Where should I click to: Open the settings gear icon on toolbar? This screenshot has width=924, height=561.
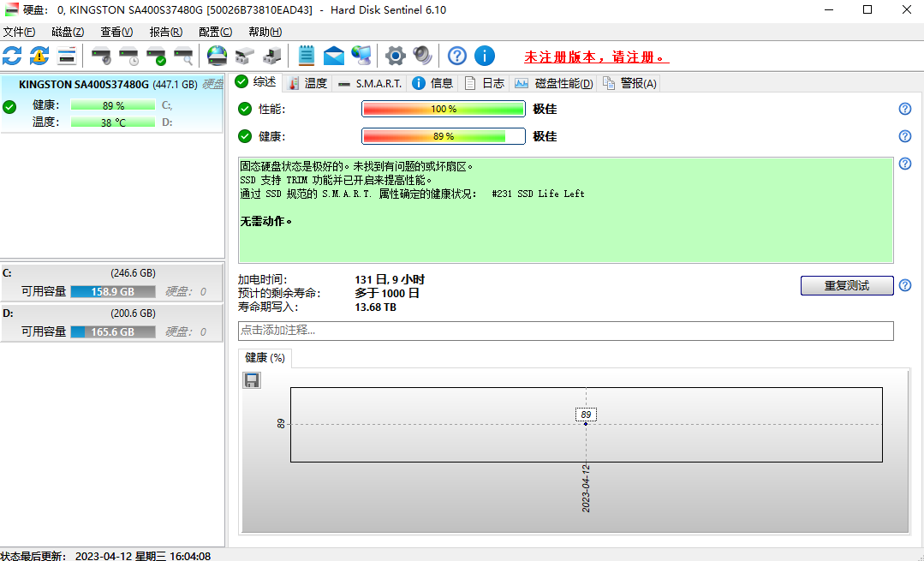pos(395,55)
